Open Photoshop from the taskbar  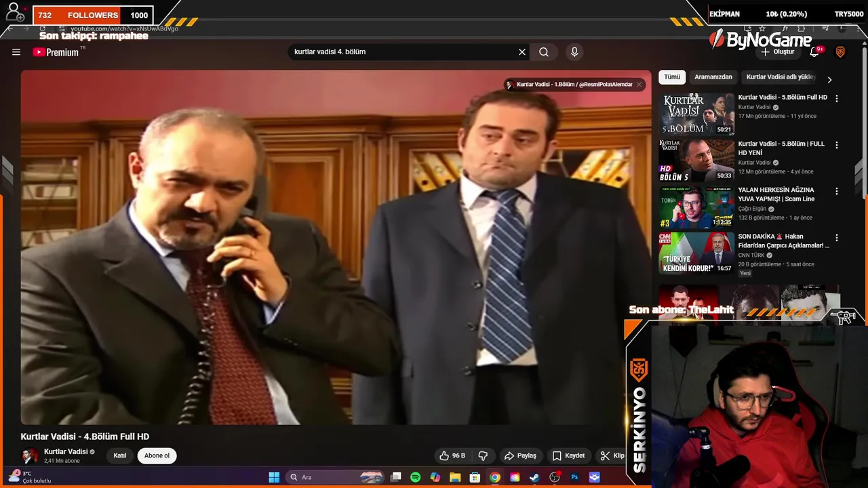[574, 477]
